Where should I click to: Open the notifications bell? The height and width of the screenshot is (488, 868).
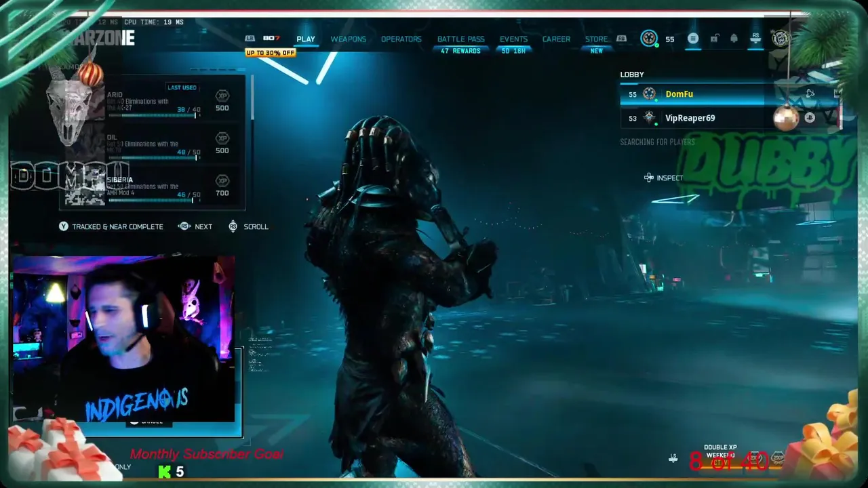coord(734,39)
